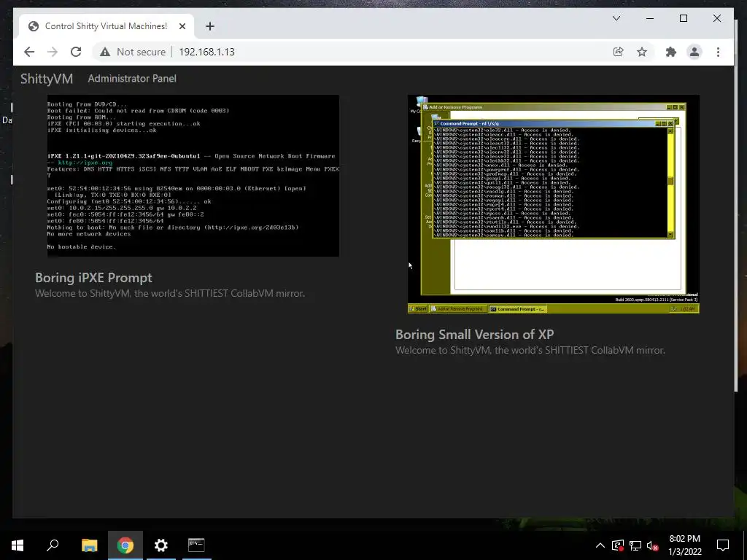Click the muted volume tray icon
Screen dimensions: 747x560
653,545
